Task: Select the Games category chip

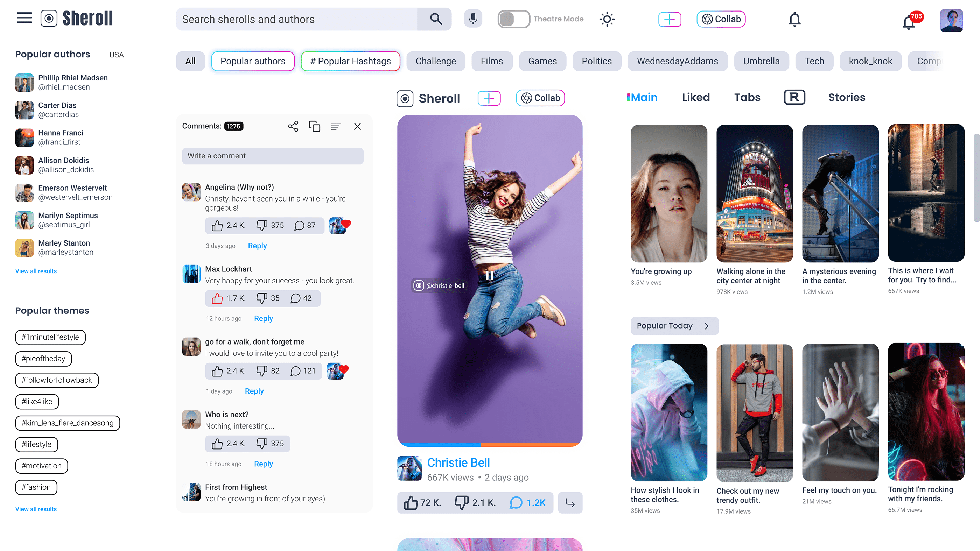Action: point(542,61)
